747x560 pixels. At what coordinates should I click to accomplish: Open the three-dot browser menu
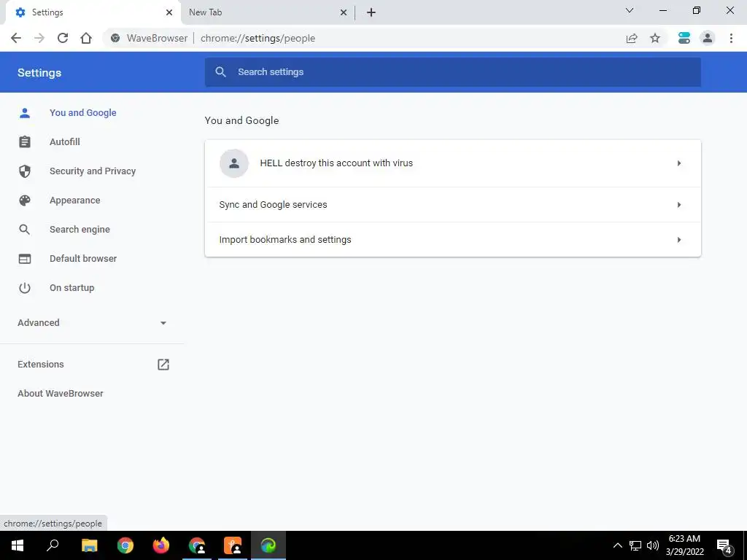tap(731, 38)
